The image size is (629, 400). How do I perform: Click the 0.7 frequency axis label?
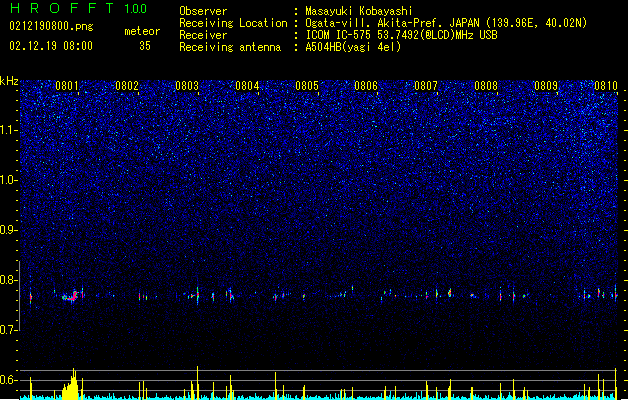pyautogui.click(x=8, y=330)
